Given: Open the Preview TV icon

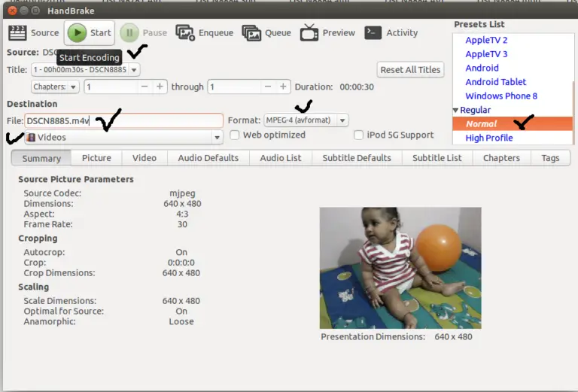Looking at the screenshot, I should click(309, 32).
